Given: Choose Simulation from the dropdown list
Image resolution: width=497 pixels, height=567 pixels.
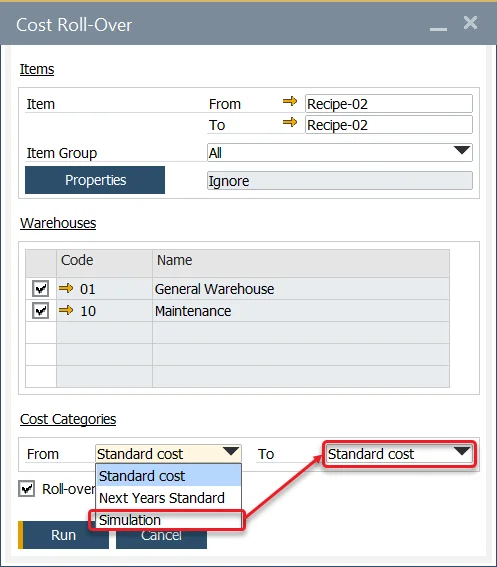Looking at the screenshot, I should click(169, 520).
